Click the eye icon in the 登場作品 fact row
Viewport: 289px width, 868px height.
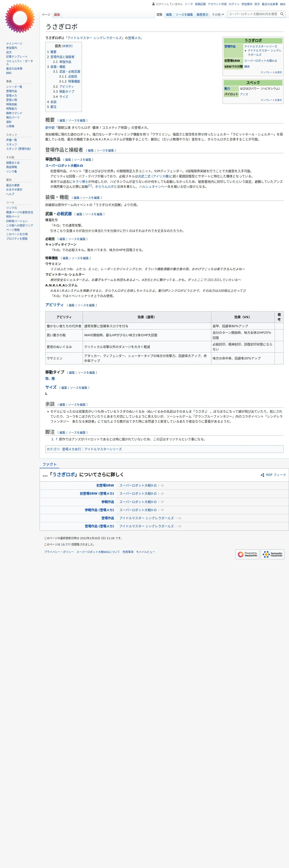pyautogui.click(x=180, y=518)
